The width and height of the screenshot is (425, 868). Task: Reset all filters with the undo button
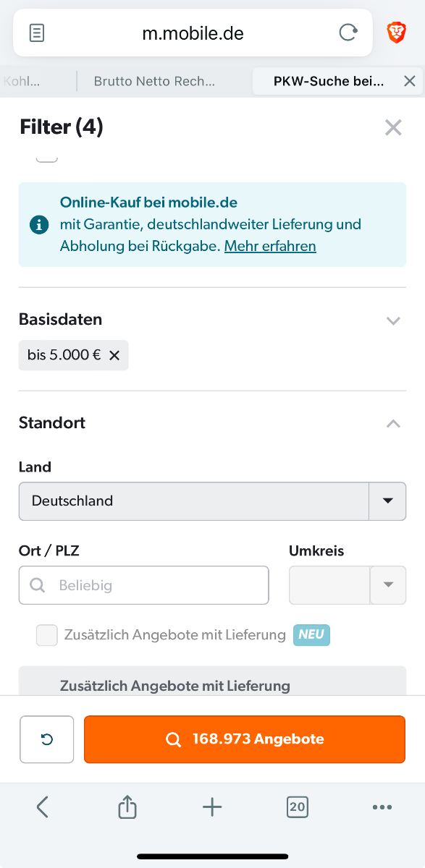47,739
